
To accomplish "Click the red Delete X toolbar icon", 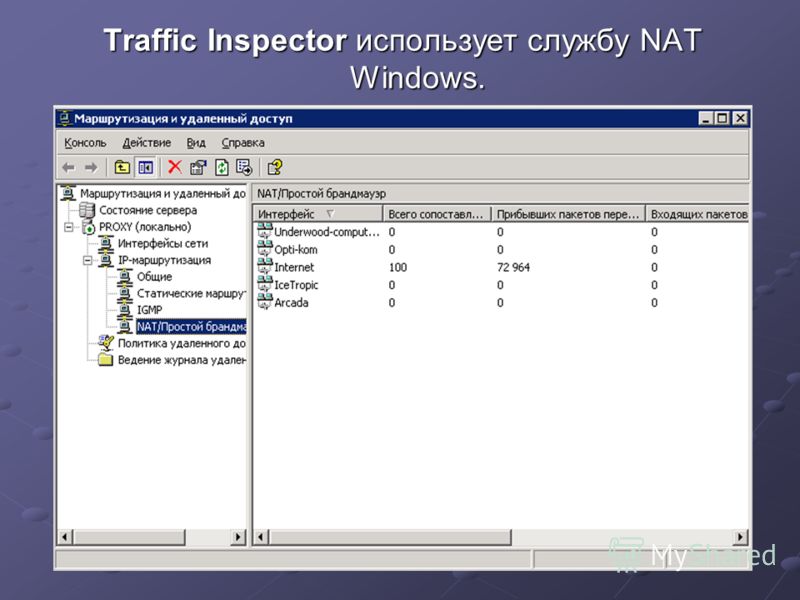I will (175, 167).
